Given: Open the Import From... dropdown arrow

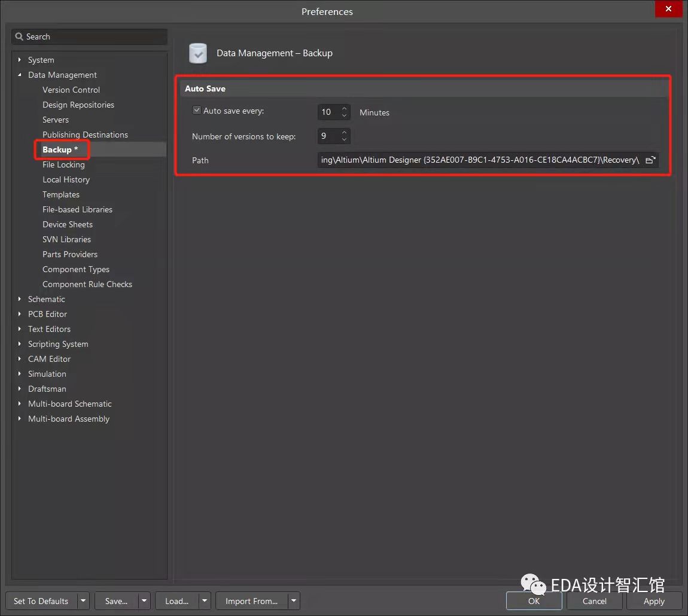Looking at the screenshot, I should 294,600.
